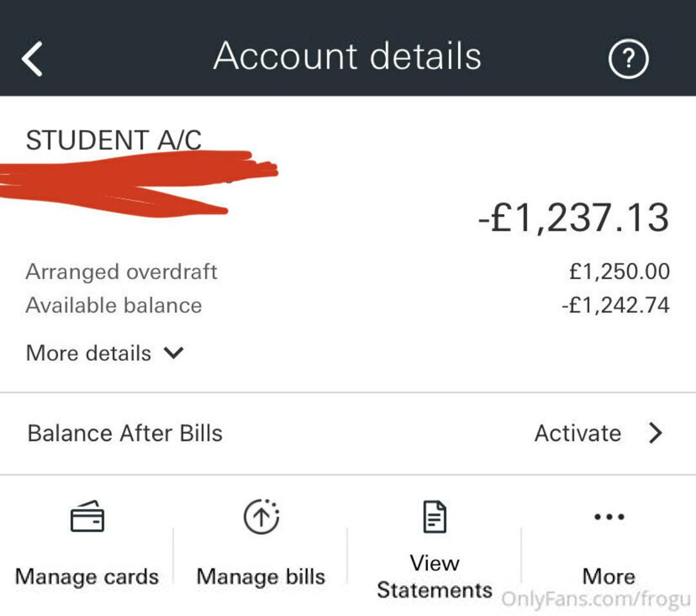The width and height of the screenshot is (696, 616).
Task: Tap the Manage cards wallet icon
Action: point(87,517)
